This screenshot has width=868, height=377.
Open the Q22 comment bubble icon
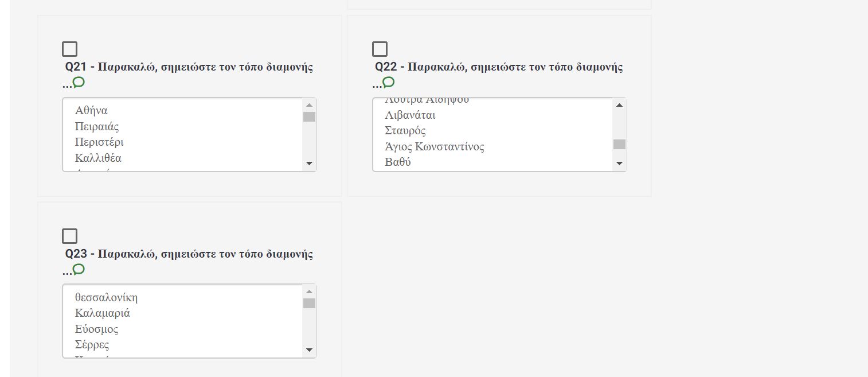click(x=389, y=83)
